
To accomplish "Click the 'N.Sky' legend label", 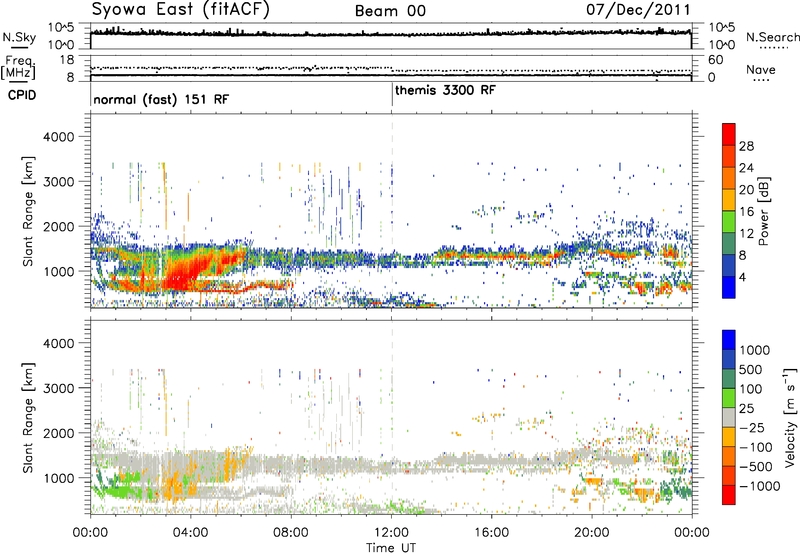I will pos(19,37).
